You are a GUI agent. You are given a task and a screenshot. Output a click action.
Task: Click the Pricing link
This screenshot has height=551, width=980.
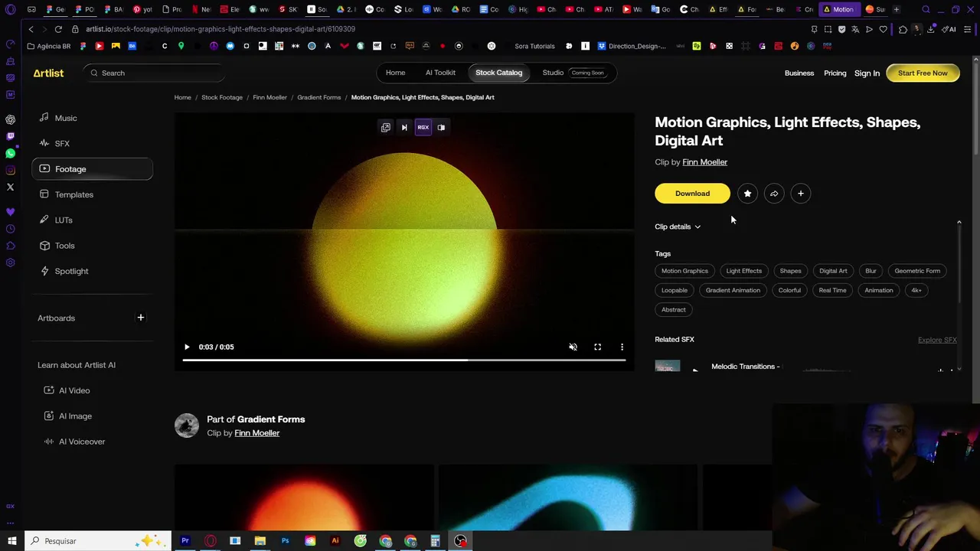835,73
